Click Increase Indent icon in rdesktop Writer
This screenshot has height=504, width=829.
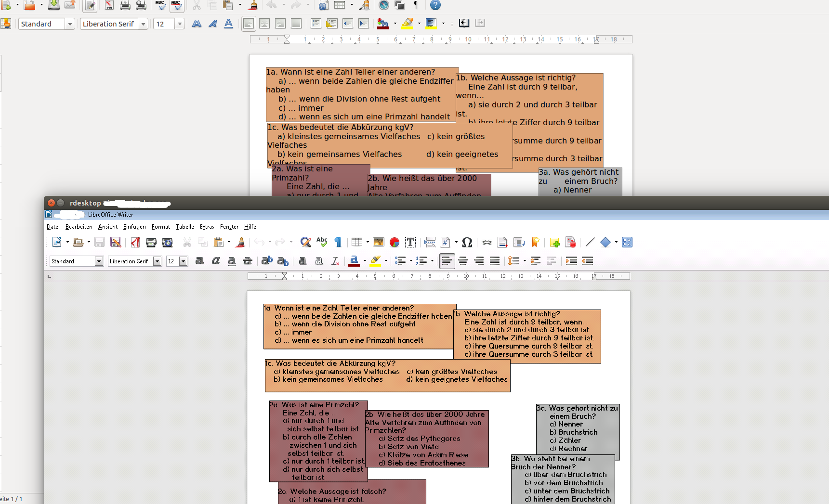click(571, 261)
